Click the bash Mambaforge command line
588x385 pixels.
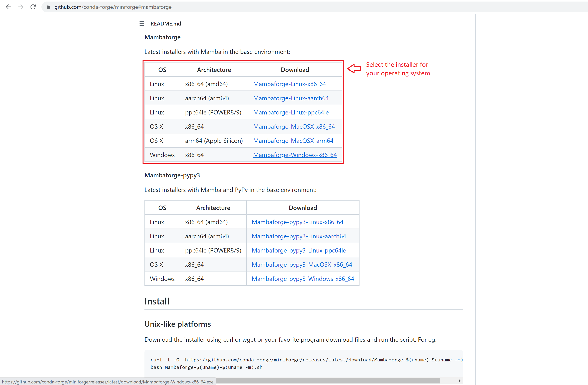(207, 367)
